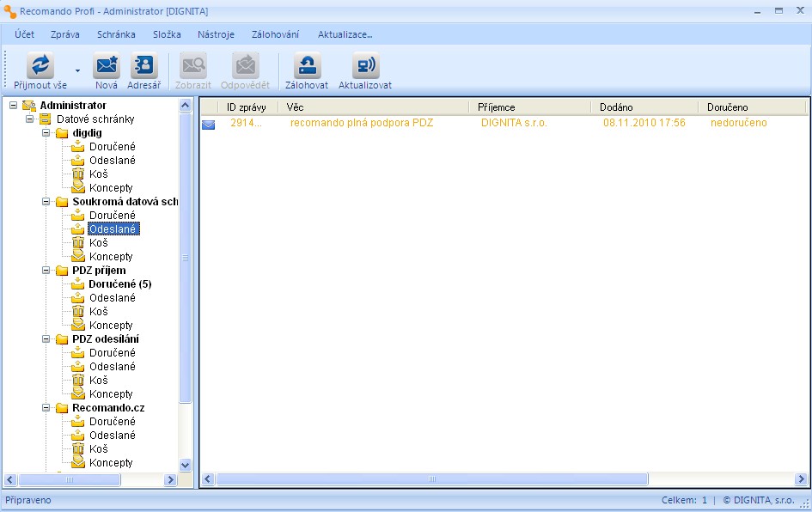This screenshot has width=812, height=512.
Task: Open Koš icon under PDZ příjem
Action: [x=77, y=311]
